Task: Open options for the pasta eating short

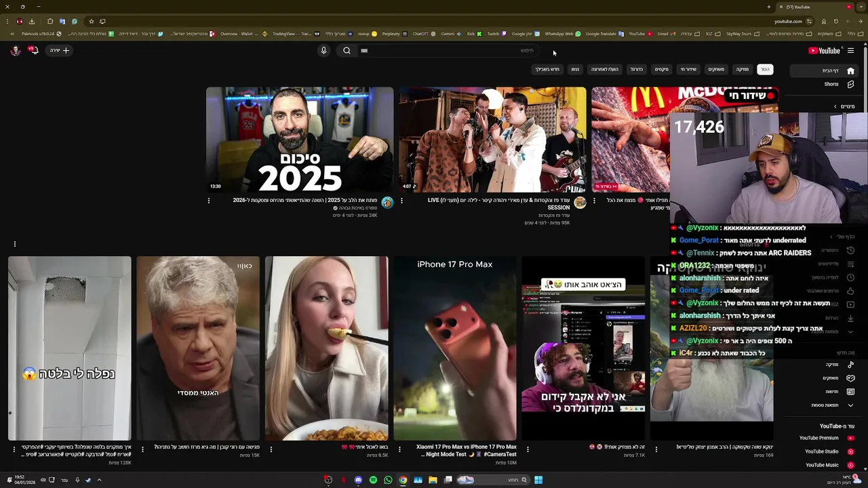Action: tap(271, 449)
